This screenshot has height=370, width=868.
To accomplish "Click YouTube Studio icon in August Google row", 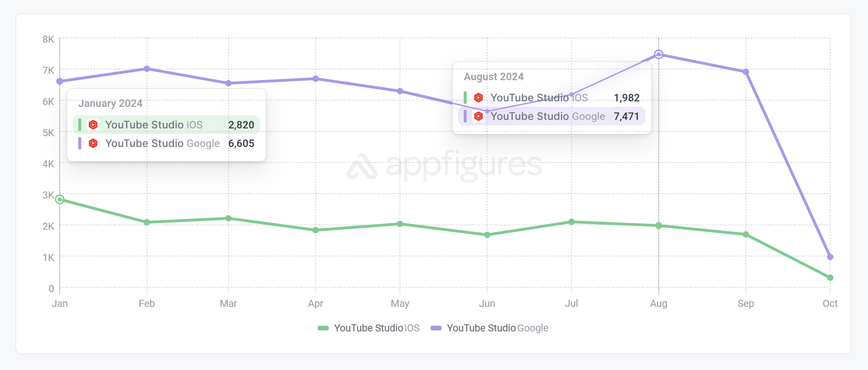I will (x=479, y=116).
